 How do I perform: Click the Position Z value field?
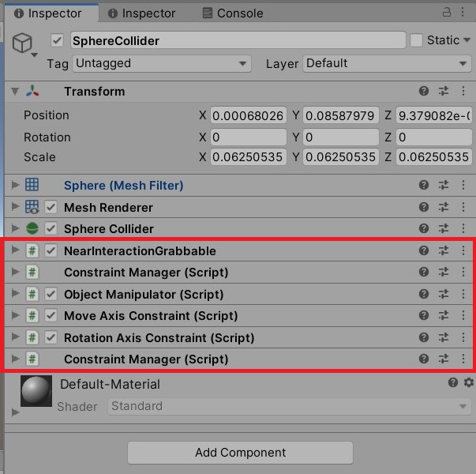(434, 115)
